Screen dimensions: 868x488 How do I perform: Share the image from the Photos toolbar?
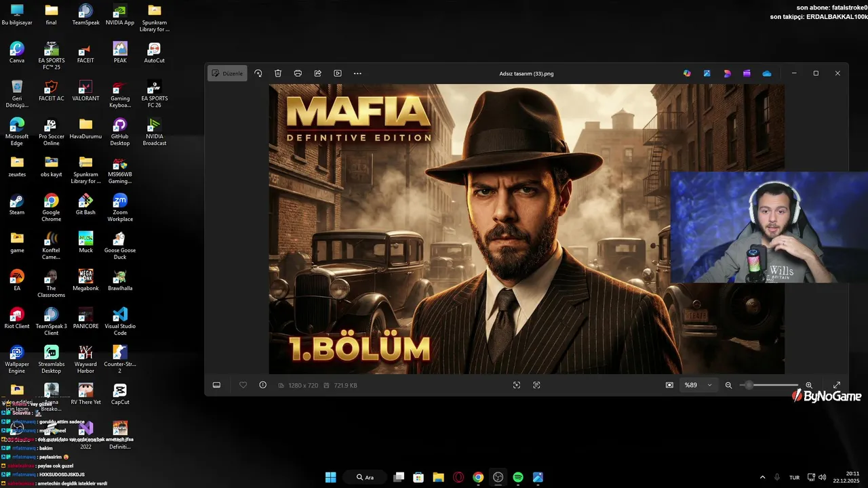[317, 73]
